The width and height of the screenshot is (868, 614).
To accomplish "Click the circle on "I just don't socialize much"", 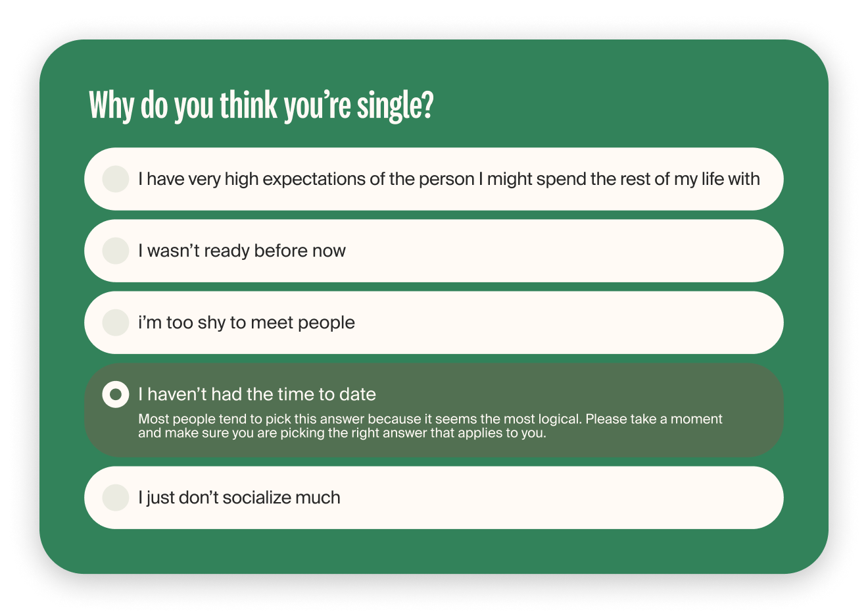I will pos(115,498).
